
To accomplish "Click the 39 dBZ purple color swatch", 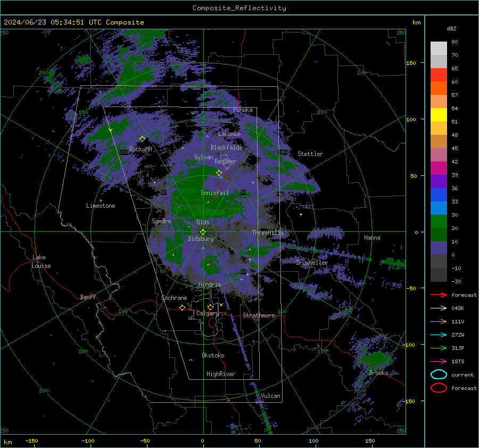I will [439, 181].
